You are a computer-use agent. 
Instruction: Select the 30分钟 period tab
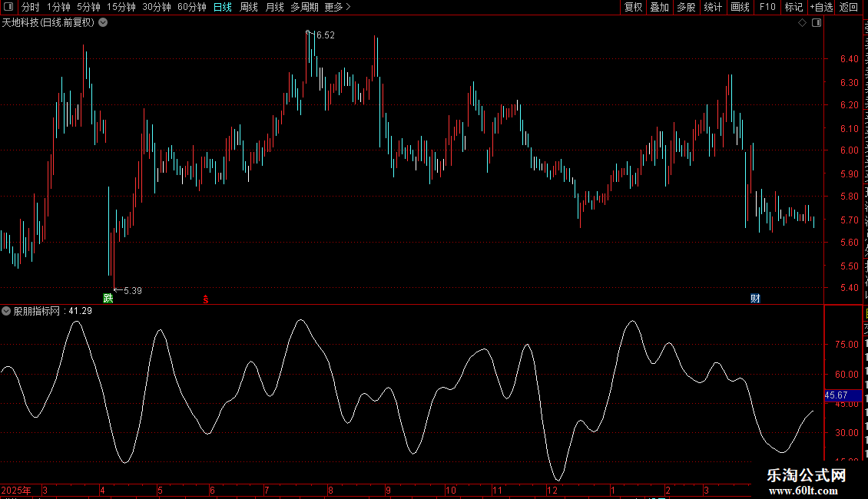click(157, 7)
